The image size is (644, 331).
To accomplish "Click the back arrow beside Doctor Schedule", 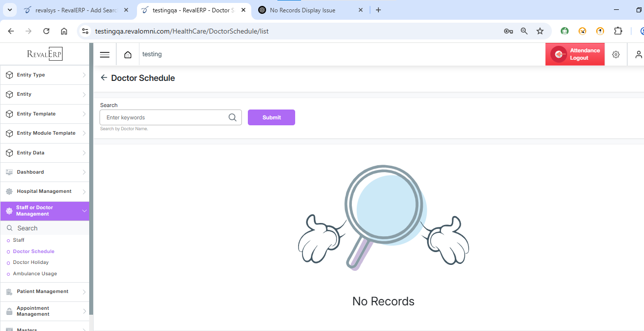I will 103,78.
